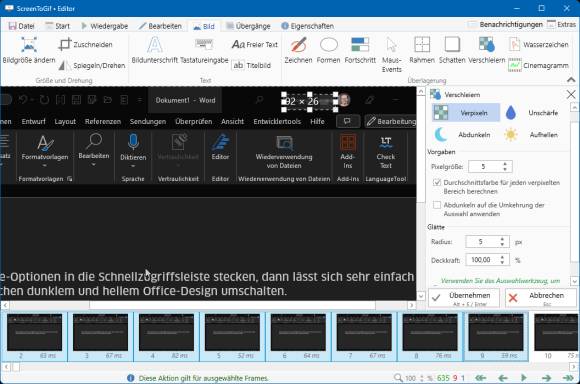
Task: Apply Schatten shadow effect
Action: 452,50
